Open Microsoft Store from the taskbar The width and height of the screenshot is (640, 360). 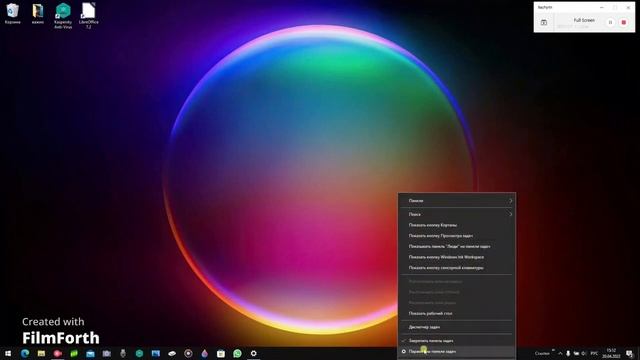pyautogui.click(x=221, y=353)
